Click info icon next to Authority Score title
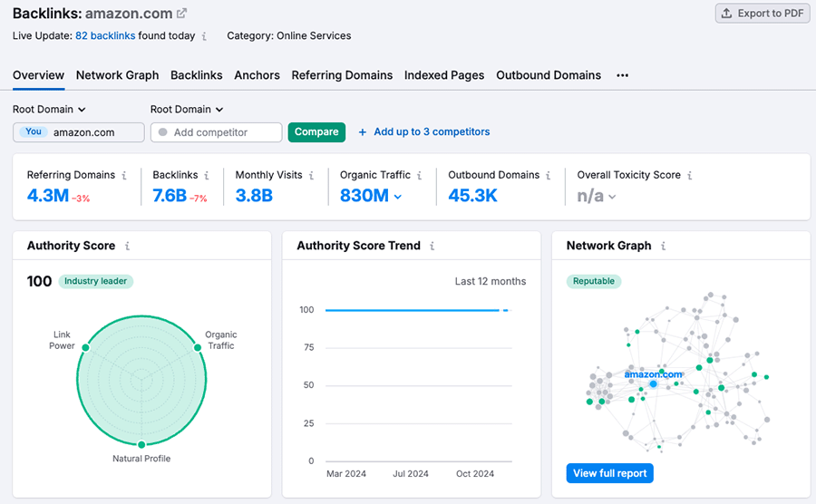This screenshot has width=816, height=504. click(127, 246)
